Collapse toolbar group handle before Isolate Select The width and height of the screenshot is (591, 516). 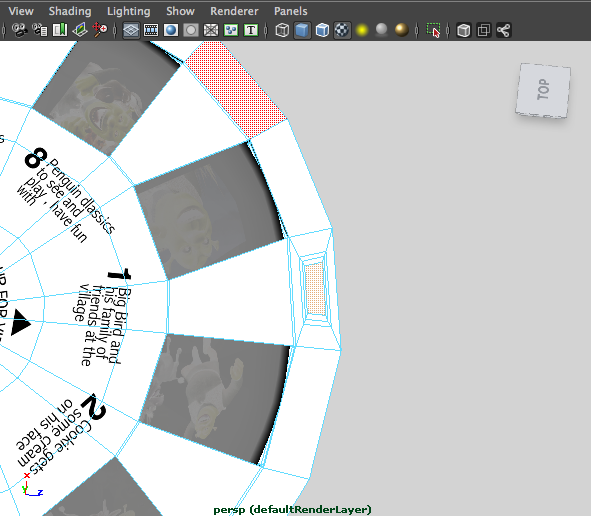point(417,30)
